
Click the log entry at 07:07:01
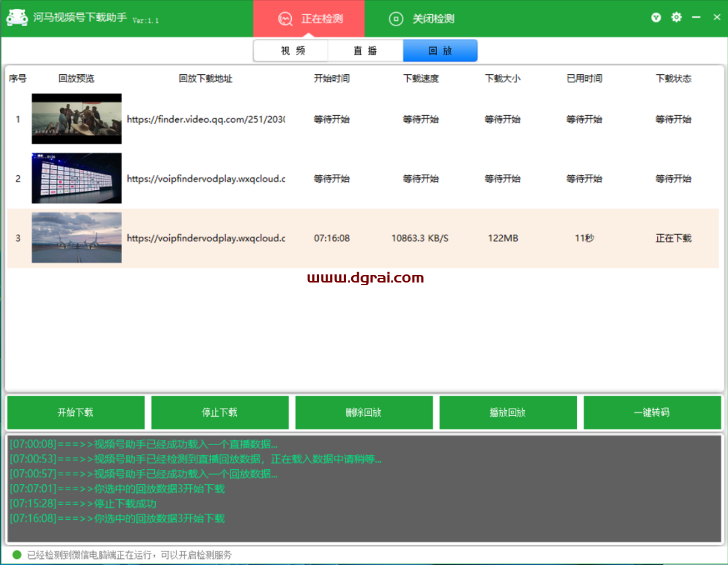tap(117, 489)
